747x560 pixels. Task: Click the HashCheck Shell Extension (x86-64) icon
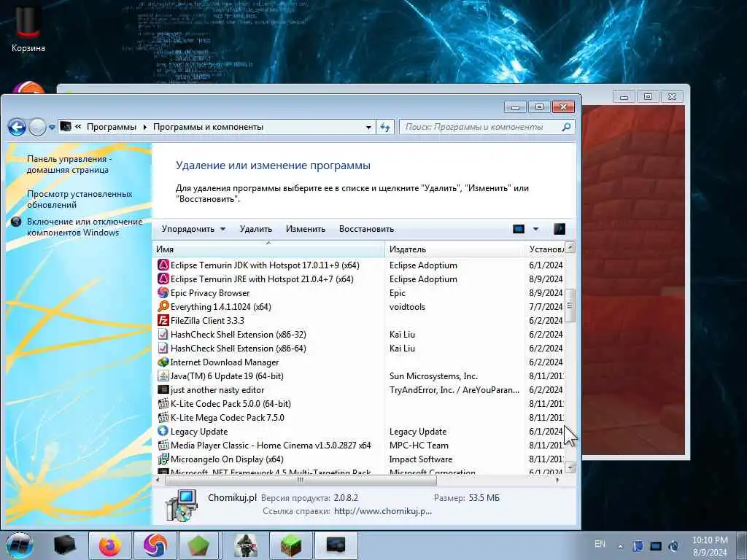click(x=163, y=348)
